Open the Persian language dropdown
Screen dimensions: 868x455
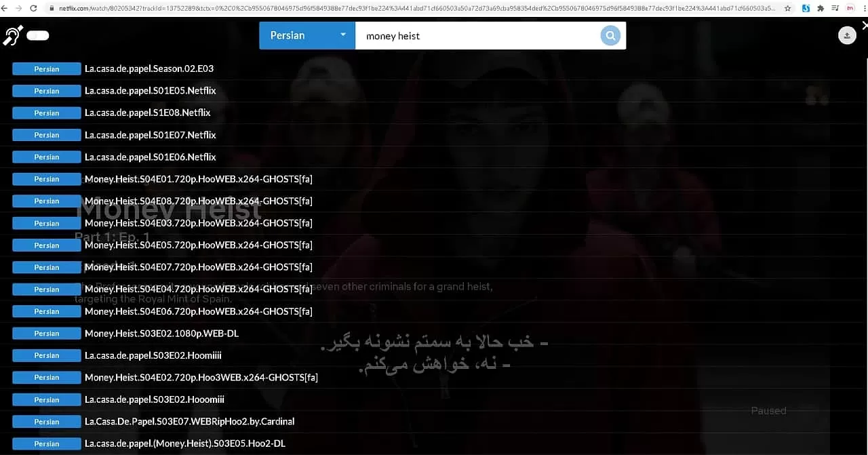[307, 35]
